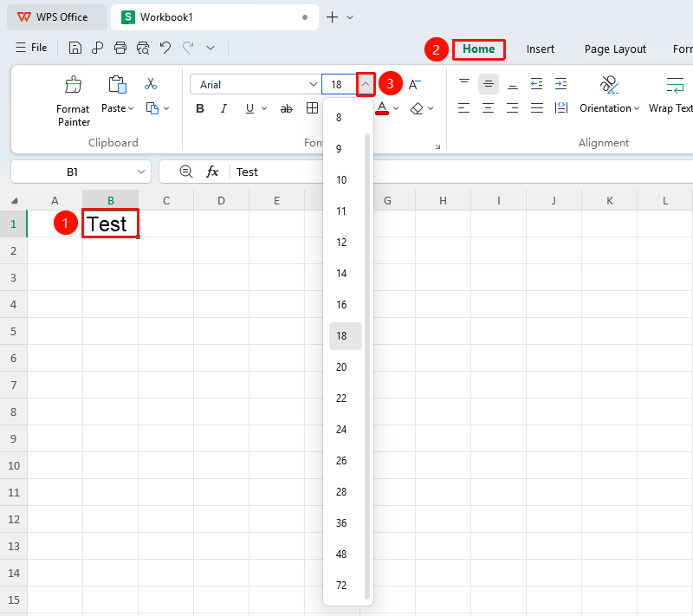Toggle Bold formatting

tap(200, 108)
